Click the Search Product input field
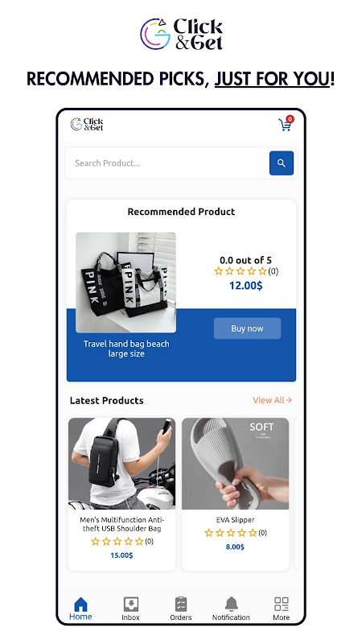Viewport: 362px width, 644px height. click(167, 163)
